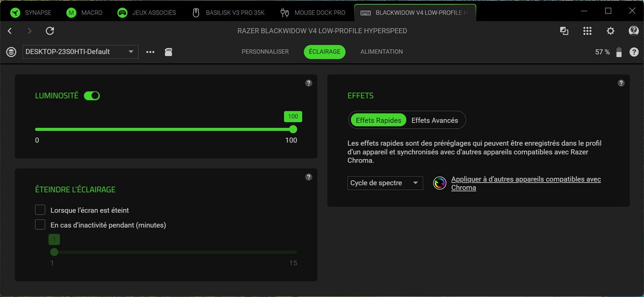Viewport: 644px width, 297px height.
Task: Go back with the left arrow
Action: [x=10, y=31]
